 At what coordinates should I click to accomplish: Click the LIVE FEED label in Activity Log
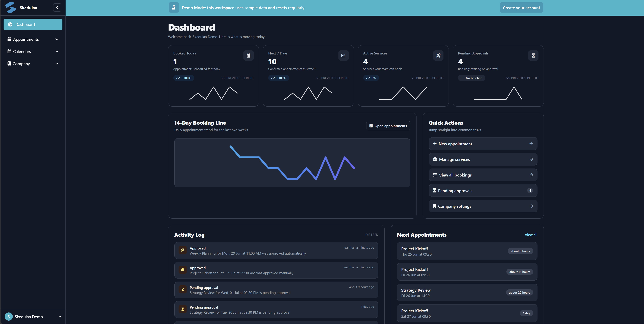371,235
